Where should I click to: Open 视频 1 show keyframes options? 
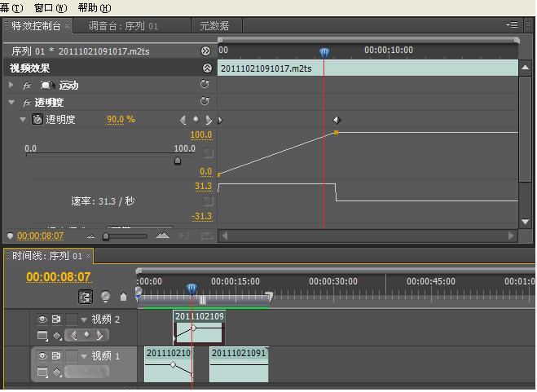tap(57, 372)
